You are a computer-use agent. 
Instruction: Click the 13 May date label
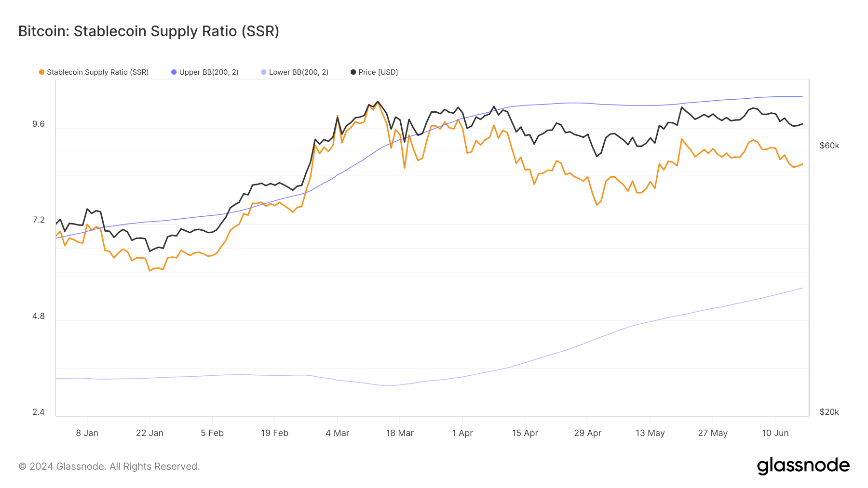pos(650,433)
